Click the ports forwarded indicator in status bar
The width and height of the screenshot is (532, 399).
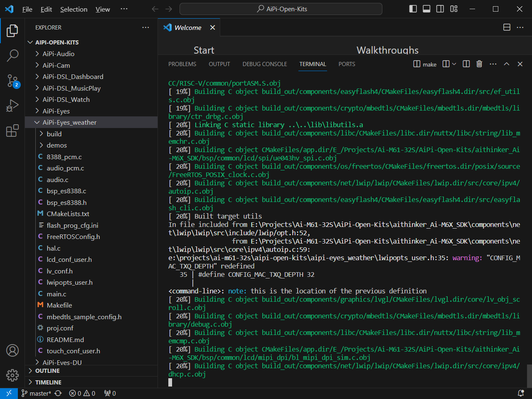[110, 393]
